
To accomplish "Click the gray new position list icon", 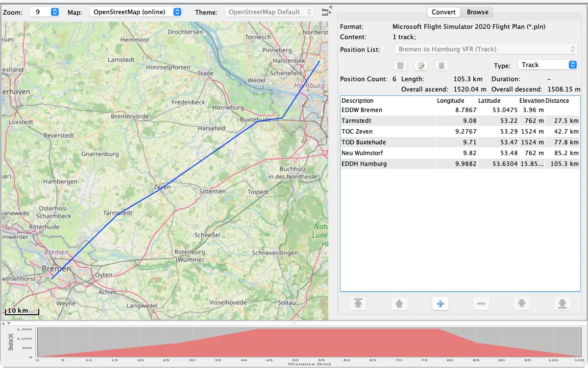I will coord(400,66).
